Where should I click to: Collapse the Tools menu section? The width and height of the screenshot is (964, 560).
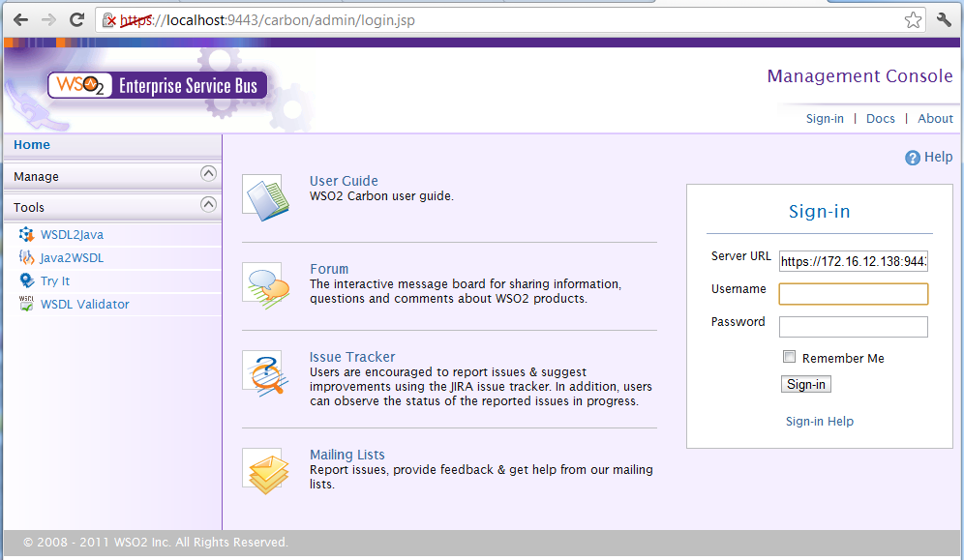click(208, 204)
